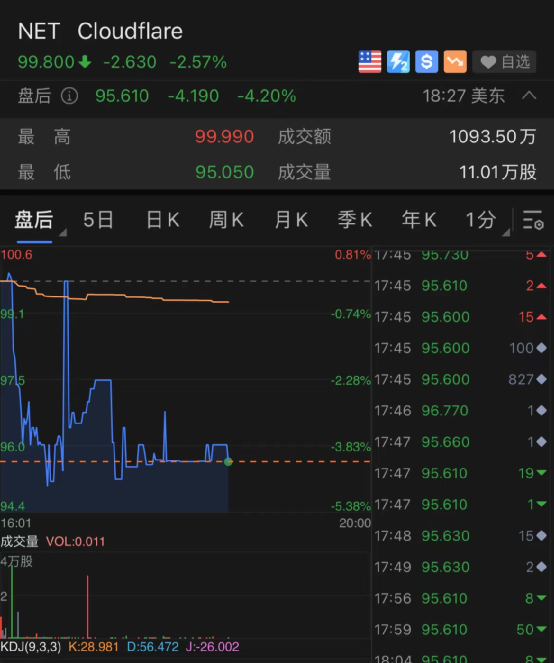Tap the diamond marker beside 827
This screenshot has height=663, width=554.
tap(541, 379)
